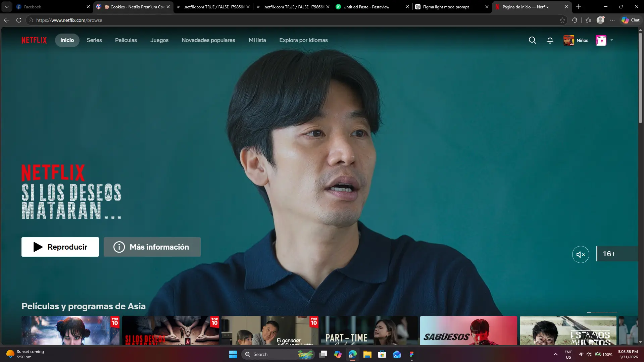Open Windows Start menu
This screenshot has height=362, width=644.
(x=233, y=354)
